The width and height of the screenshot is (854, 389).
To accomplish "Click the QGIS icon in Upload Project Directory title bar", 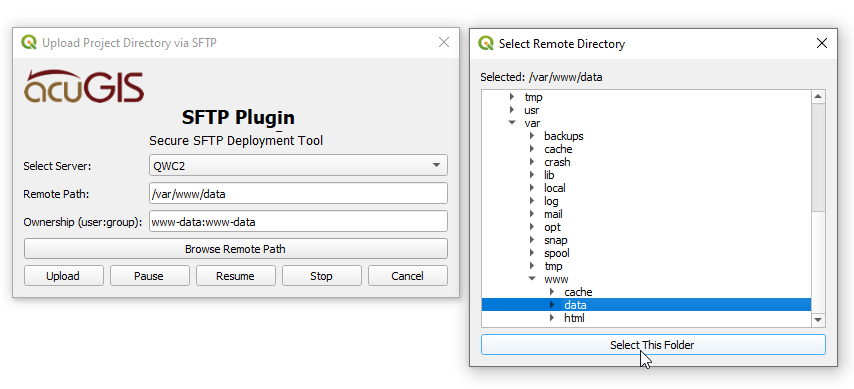I will (29, 42).
